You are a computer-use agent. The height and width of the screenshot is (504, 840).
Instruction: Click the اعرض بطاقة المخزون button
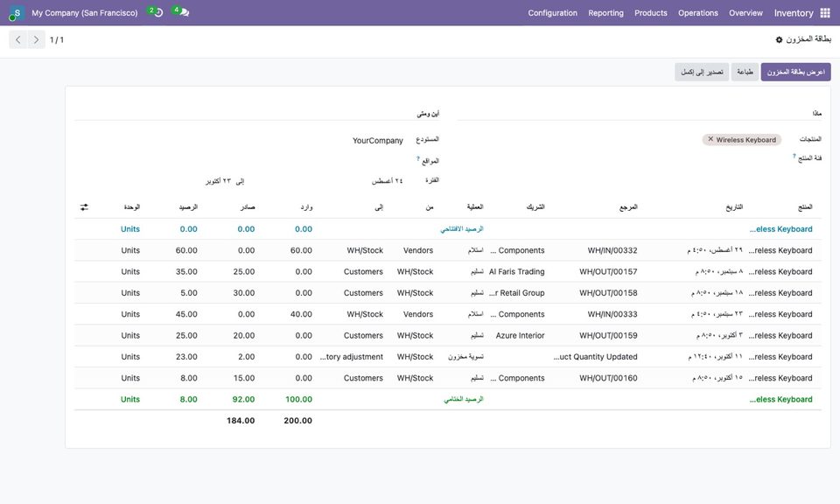pos(795,72)
